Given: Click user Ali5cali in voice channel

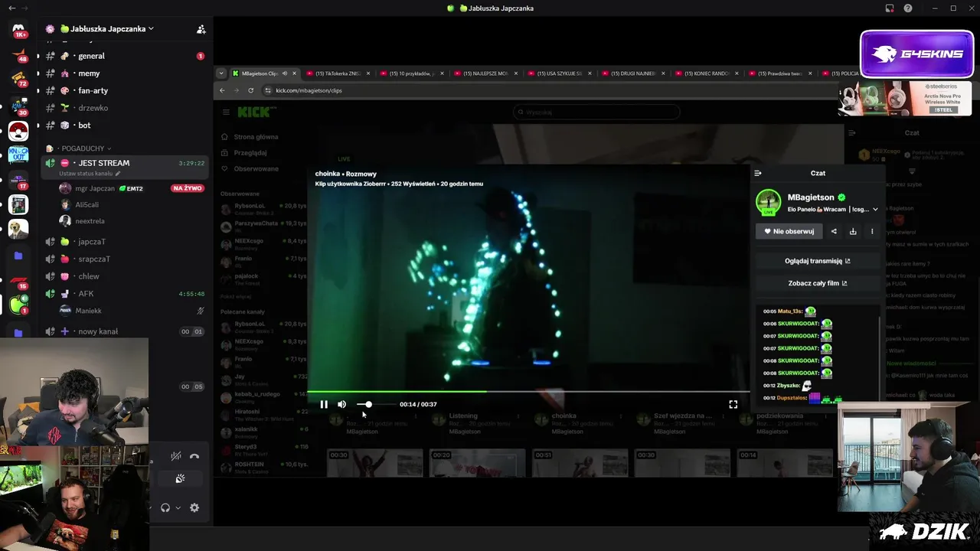Looking at the screenshot, I should 87,204.
